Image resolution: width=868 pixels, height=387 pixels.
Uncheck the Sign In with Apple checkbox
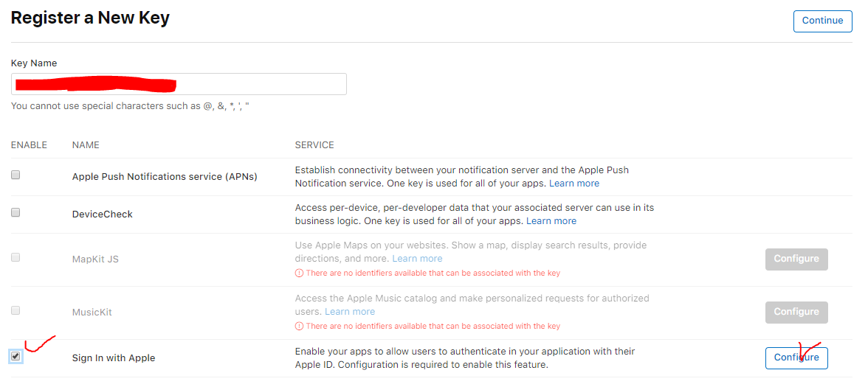(x=15, y=357)
